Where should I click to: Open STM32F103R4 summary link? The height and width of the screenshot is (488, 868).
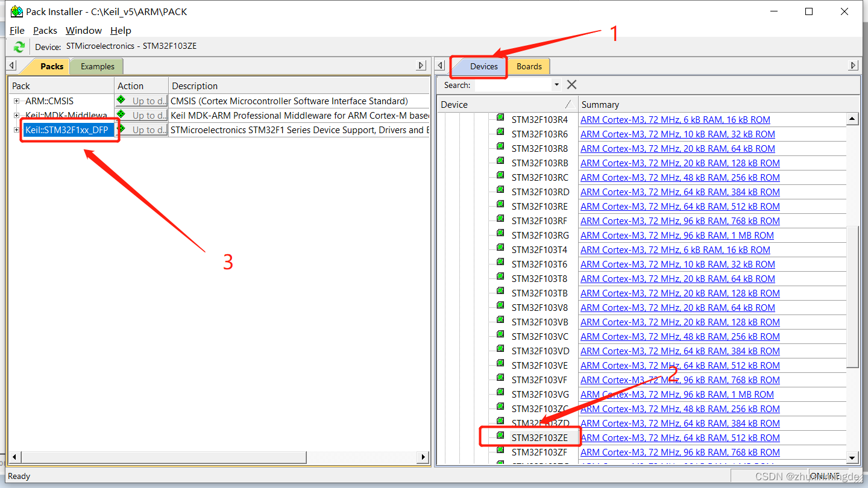pyautogui.click(x=675, y=119)
